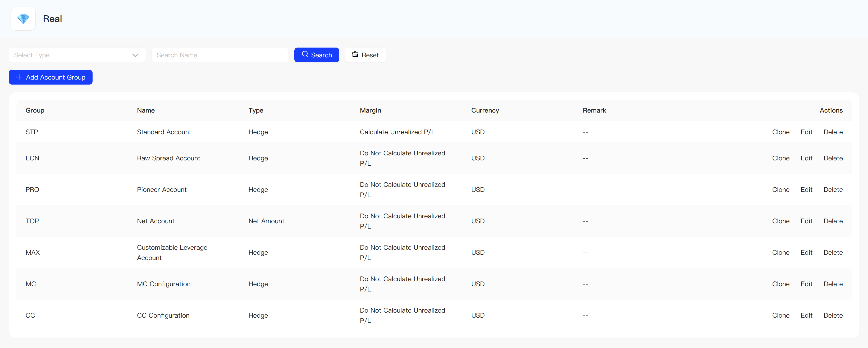The height and width of the screenshot is (348, 868).
Task: Click the MC group cell
Action: pos(31,284)
